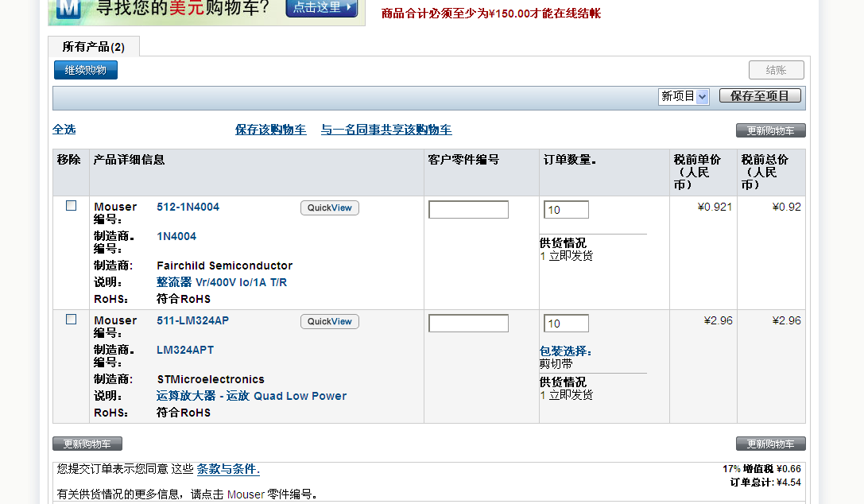Viewport: 864px width, 504px height.
Task: Click customer part number field for 512-1N4004
Action: pos(468,209)
